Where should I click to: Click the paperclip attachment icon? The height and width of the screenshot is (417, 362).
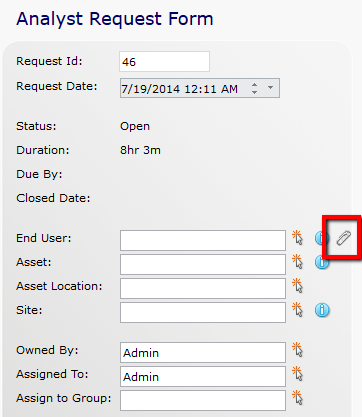coord(343,238)
